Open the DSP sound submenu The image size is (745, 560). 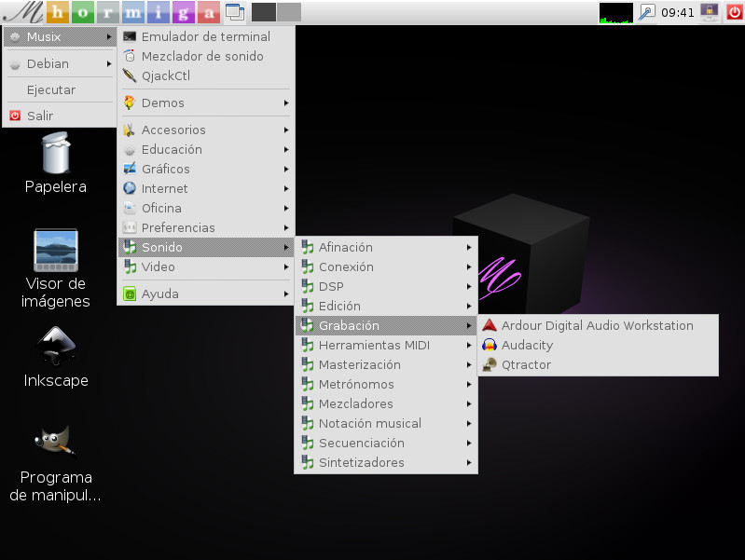386,286
